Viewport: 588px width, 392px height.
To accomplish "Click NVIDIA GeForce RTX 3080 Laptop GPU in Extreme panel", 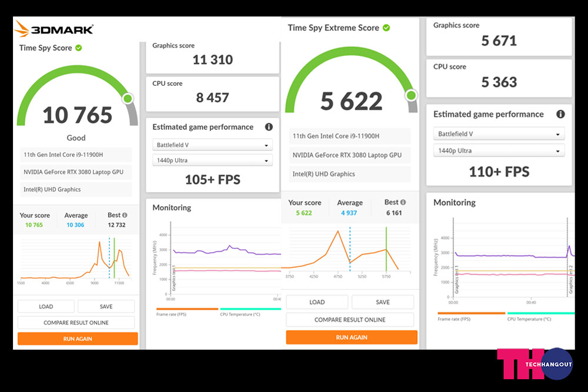I will pos(349,155).
